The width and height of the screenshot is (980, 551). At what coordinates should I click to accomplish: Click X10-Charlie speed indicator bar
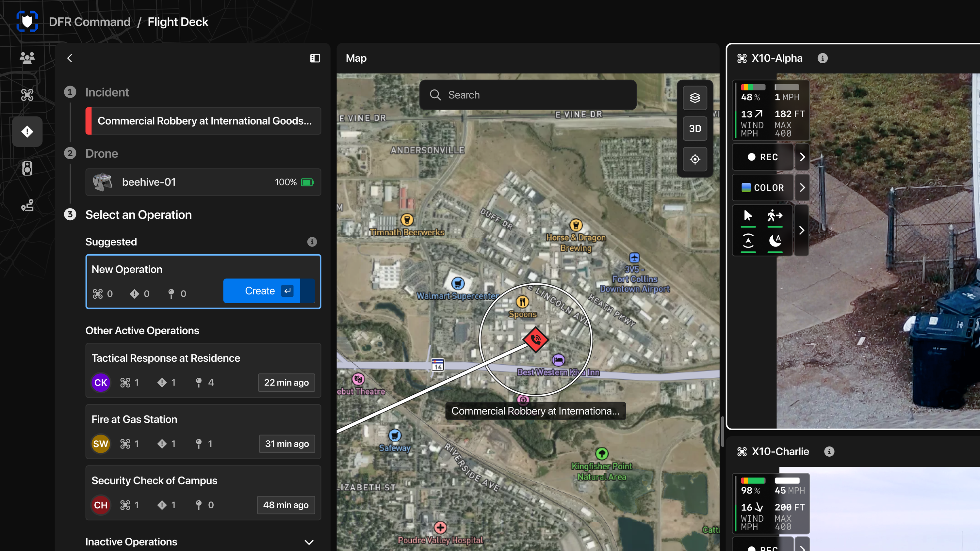tap(787, 480)
